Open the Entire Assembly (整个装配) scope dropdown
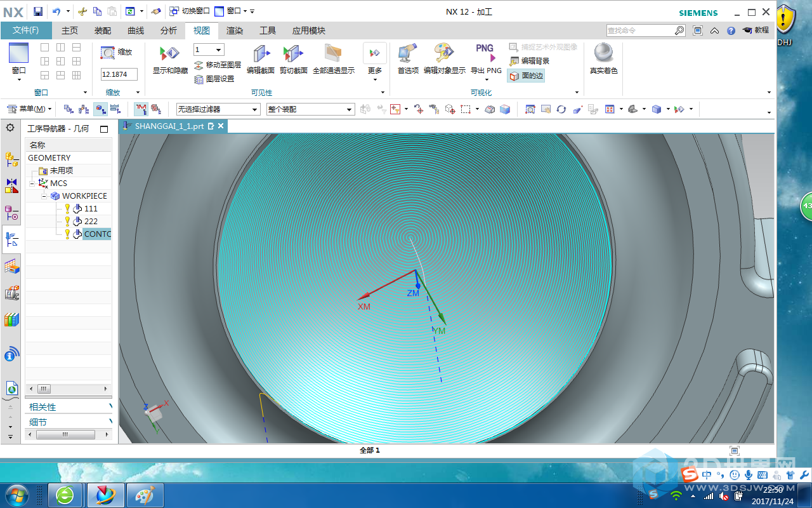Image resolution: width=812 pixels, height=508 pixels. 310,109
